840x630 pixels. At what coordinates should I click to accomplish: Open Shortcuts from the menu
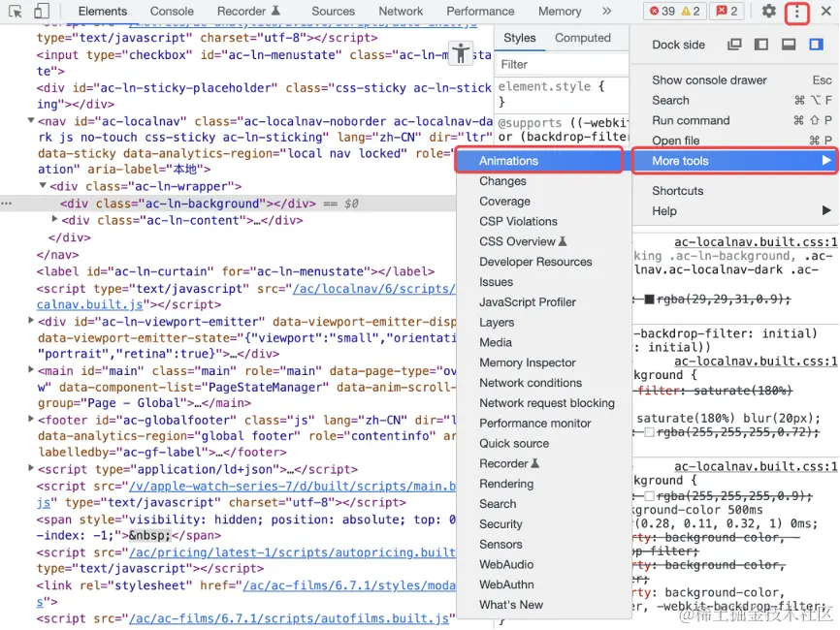tap(735, 191)
